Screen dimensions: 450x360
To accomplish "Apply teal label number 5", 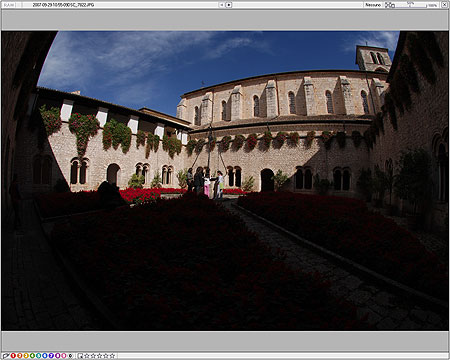I will [39, 356].
